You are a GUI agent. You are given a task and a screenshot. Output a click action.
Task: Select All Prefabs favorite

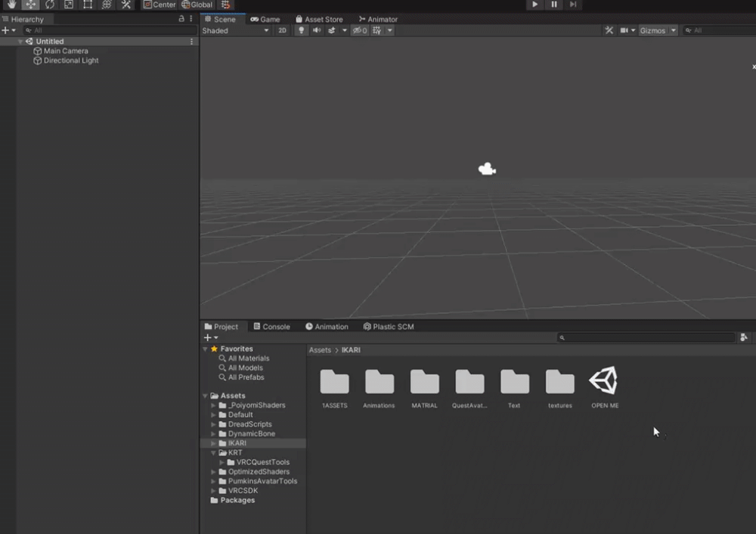[246, 377]
